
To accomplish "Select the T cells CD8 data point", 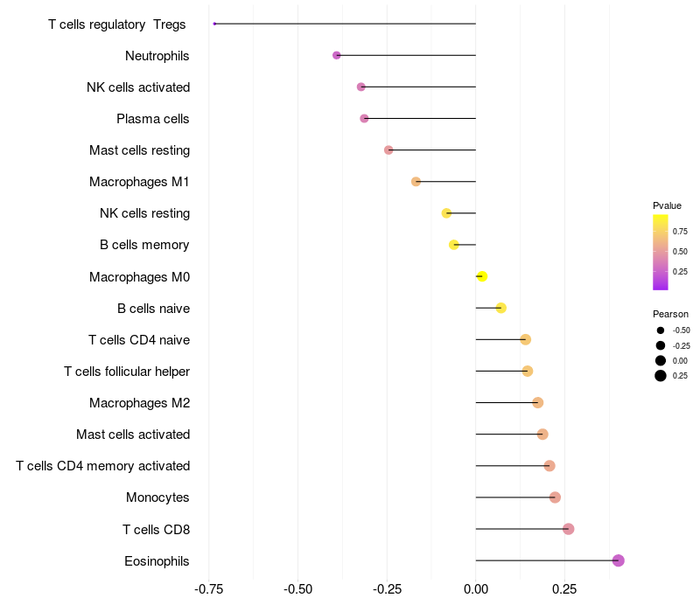I will point(569,529).
